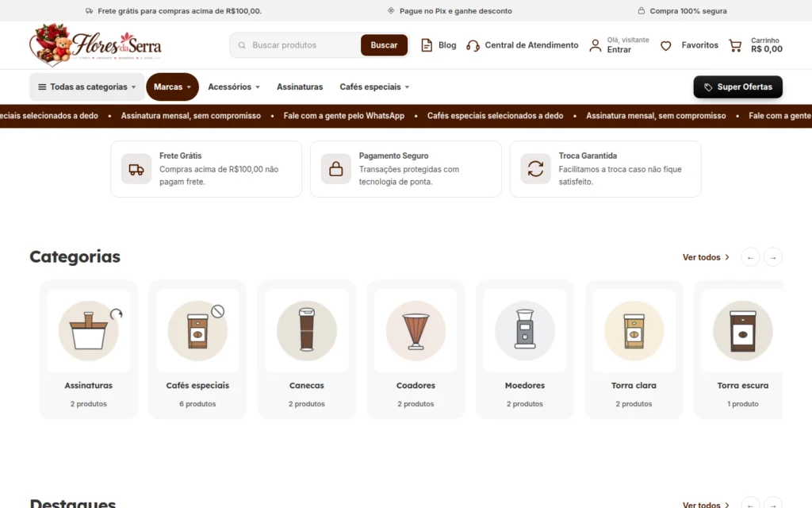The height and width of the screenshot is (508, 812).
Task: Click the padlock icon in Pagamento Seguro card
Action: [x=336, y=169]
